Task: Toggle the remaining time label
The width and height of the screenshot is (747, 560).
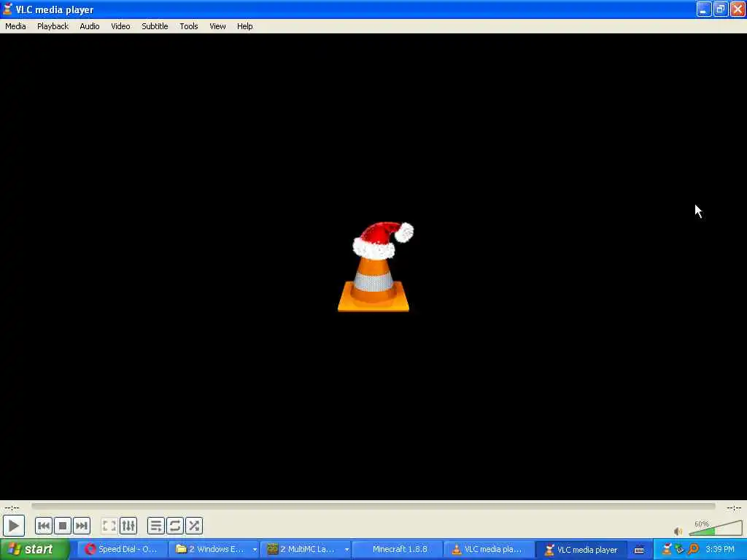Action: [x=734, y=507]
